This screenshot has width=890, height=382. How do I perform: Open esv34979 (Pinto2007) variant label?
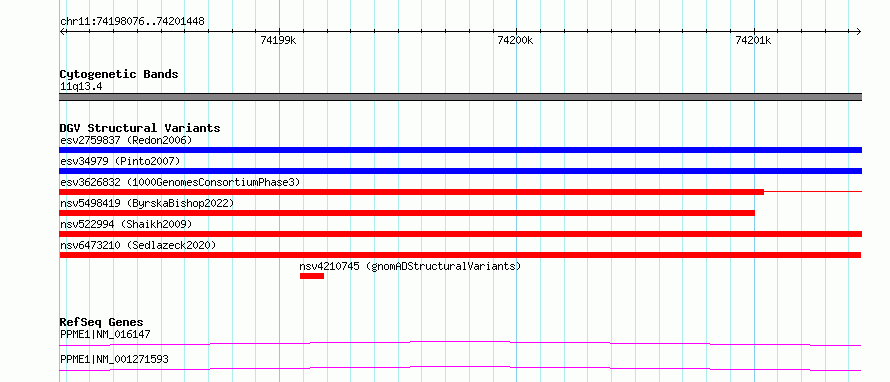(120, 161)
